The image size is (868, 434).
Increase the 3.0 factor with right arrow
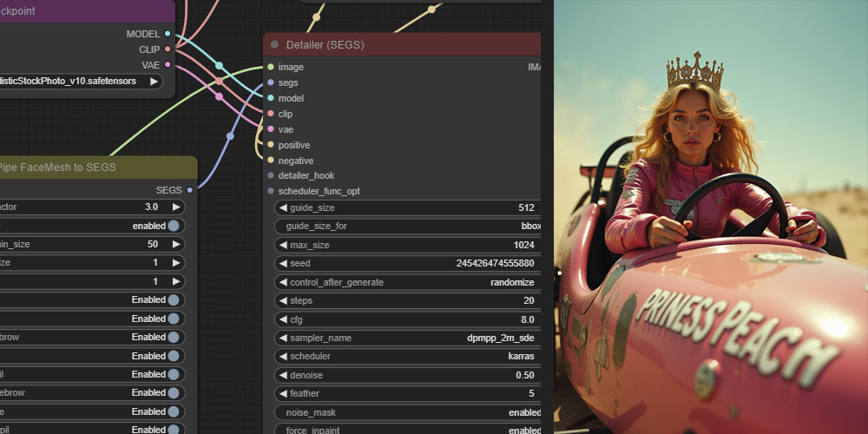176,207
